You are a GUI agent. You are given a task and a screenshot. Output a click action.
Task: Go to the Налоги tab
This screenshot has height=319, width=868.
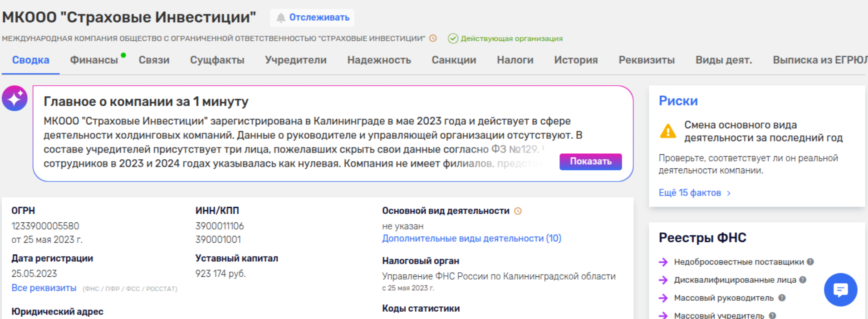[515, 60]
